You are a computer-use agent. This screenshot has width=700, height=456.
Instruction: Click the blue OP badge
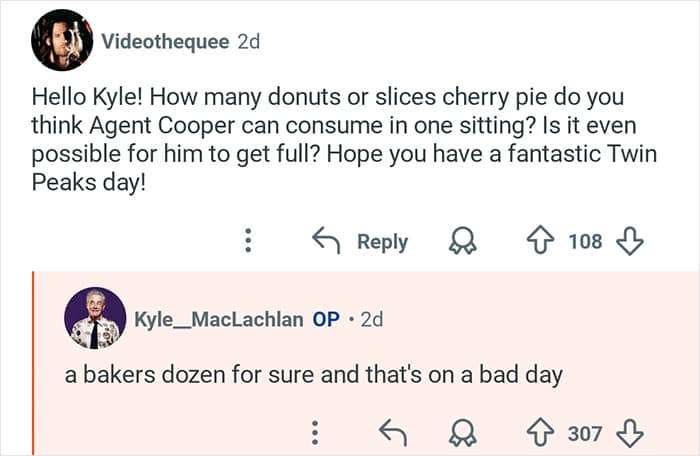[326, 320]
